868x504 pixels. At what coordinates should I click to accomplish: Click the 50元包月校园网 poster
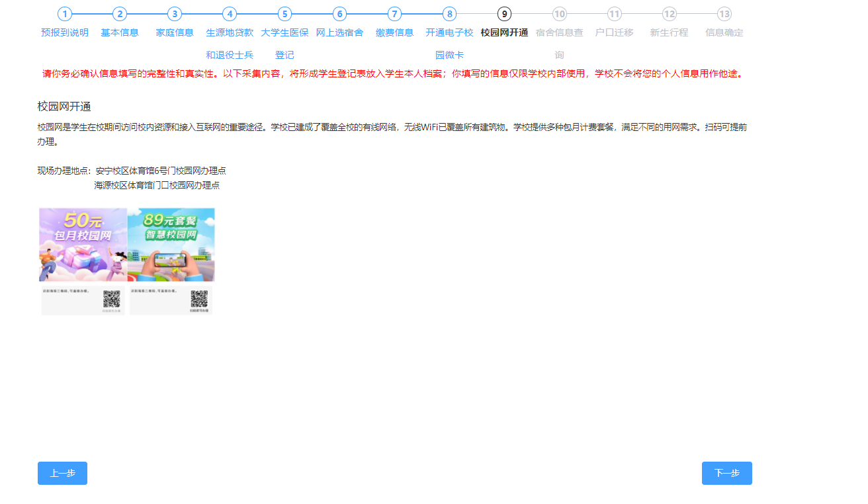tap(82, 244)
